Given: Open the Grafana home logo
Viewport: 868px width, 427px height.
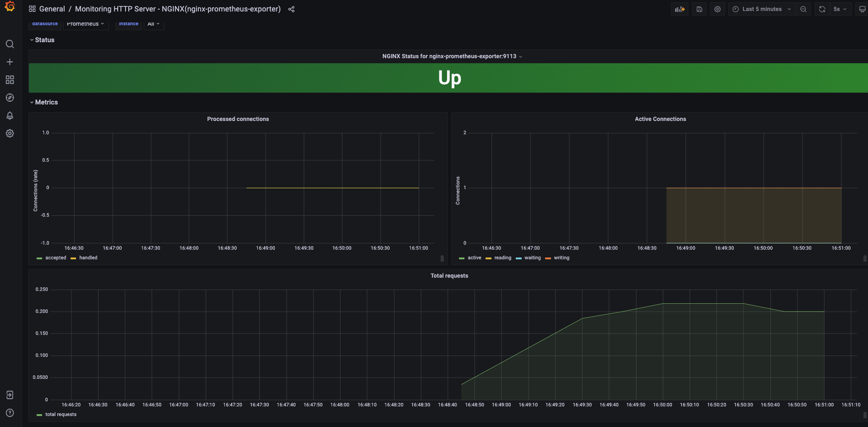Looking at the screenshot, I should (10, 6).
